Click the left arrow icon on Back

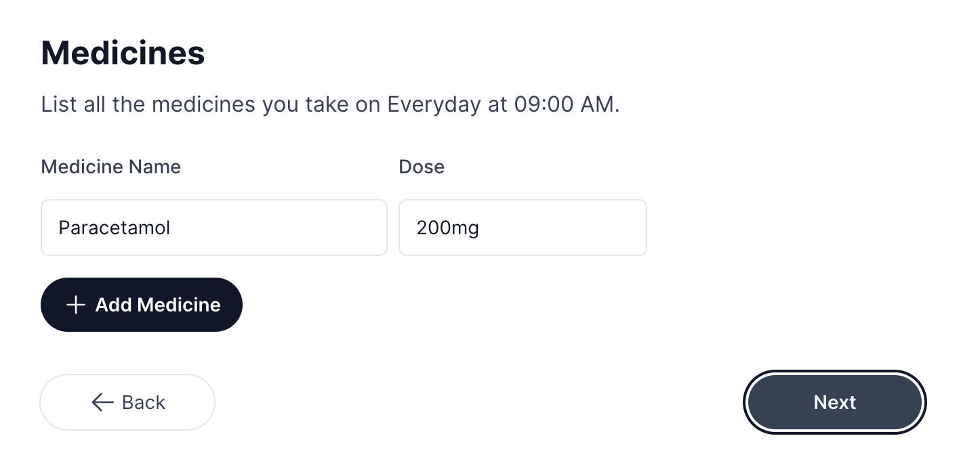[102, 402]
